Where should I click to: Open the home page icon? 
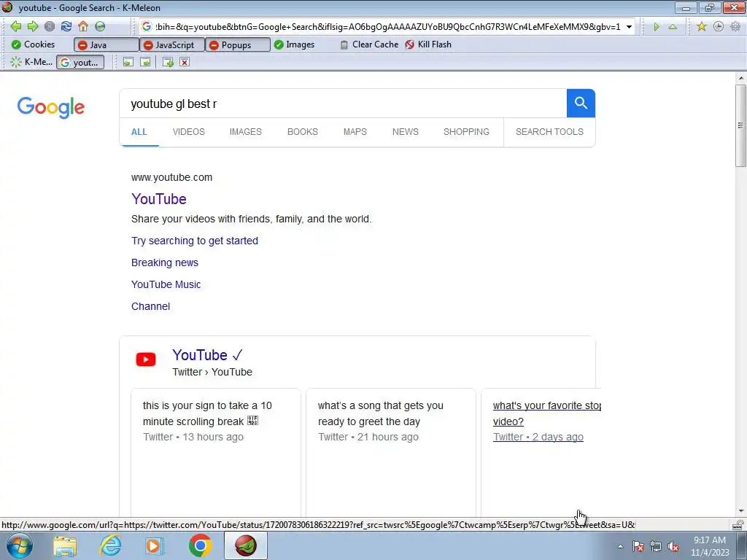[x=83, y=26]
